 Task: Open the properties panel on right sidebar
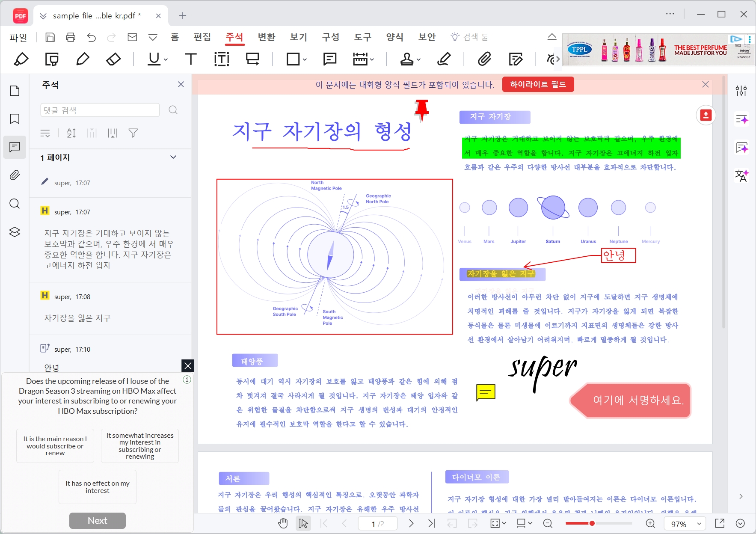pos(741,91)
